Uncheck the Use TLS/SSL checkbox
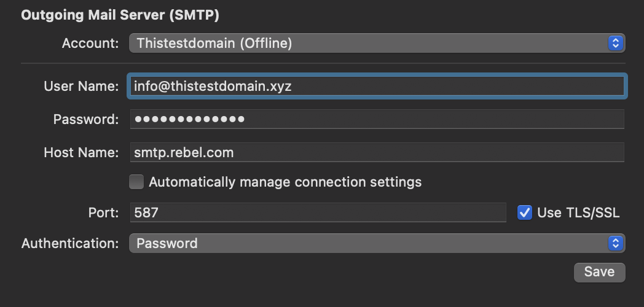The image size is (644, 307). pyautogui.click(x=525, y=212)
